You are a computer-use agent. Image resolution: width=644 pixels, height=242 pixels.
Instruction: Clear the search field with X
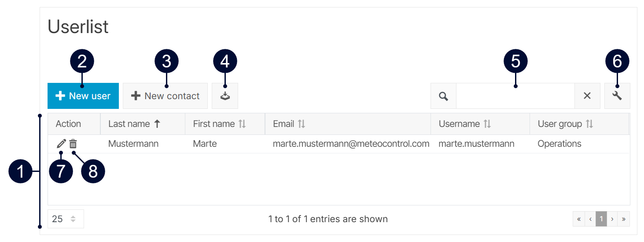click(587, 96)
